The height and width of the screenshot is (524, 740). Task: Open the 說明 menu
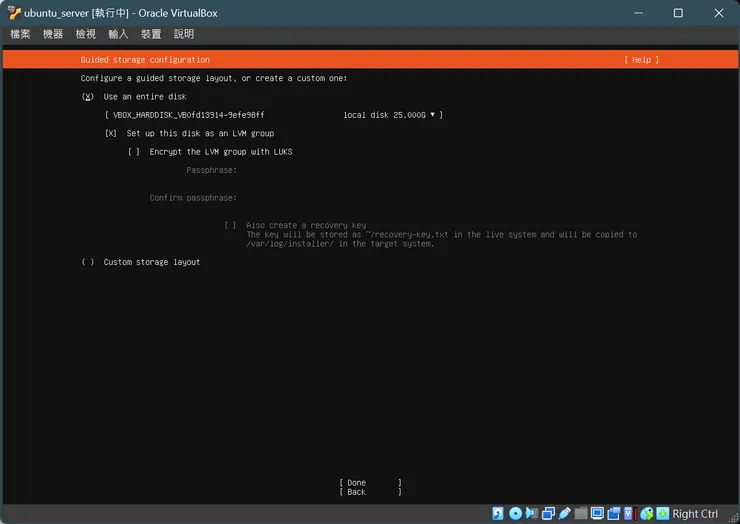pyautogui.click(x=184, y=34)
